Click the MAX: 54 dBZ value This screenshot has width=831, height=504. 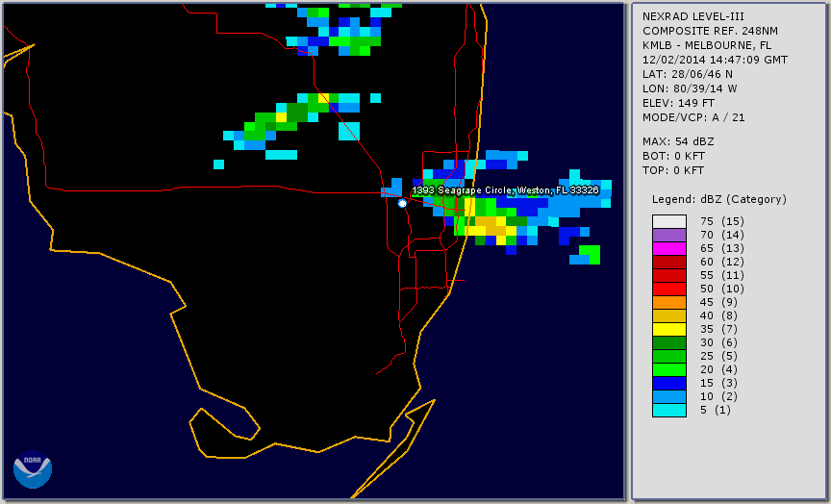coord(678,141)
